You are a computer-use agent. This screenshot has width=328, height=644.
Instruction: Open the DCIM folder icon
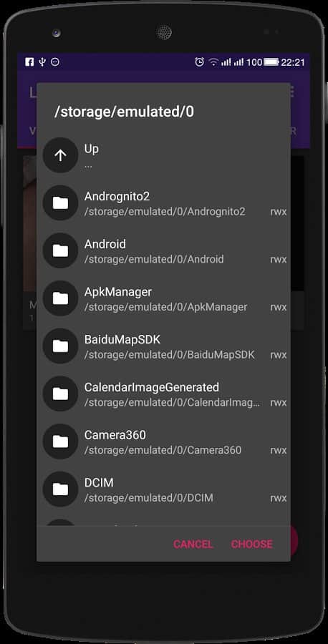(60, 489)
